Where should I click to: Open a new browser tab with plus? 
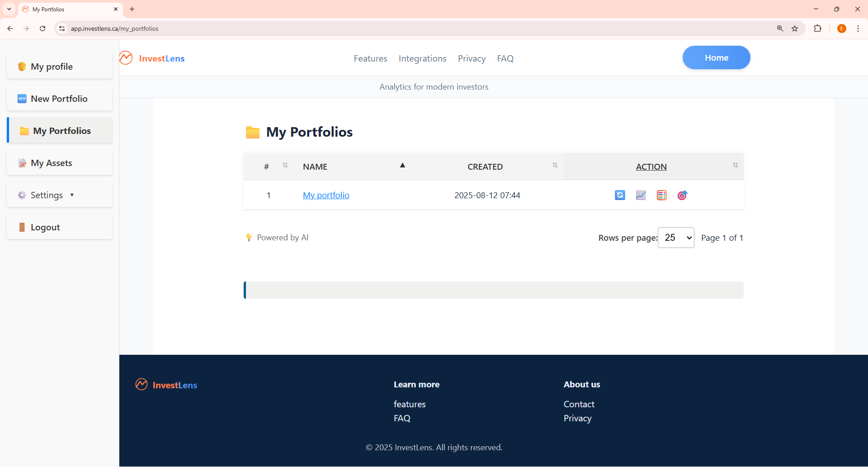pyautogui.click(x=132, y=9)
